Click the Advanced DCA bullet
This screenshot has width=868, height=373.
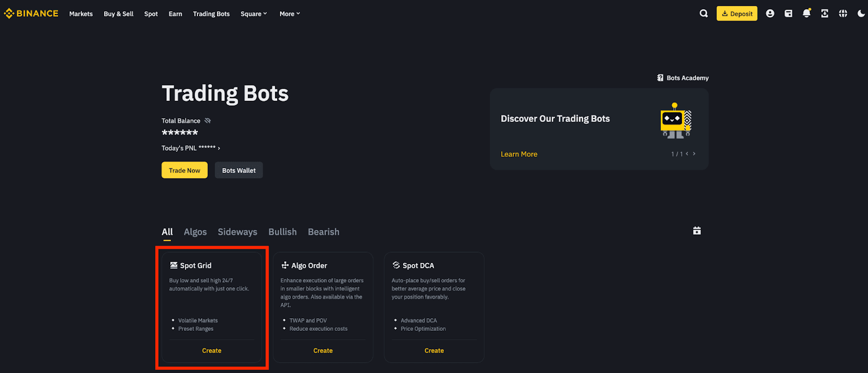(419, 321)
